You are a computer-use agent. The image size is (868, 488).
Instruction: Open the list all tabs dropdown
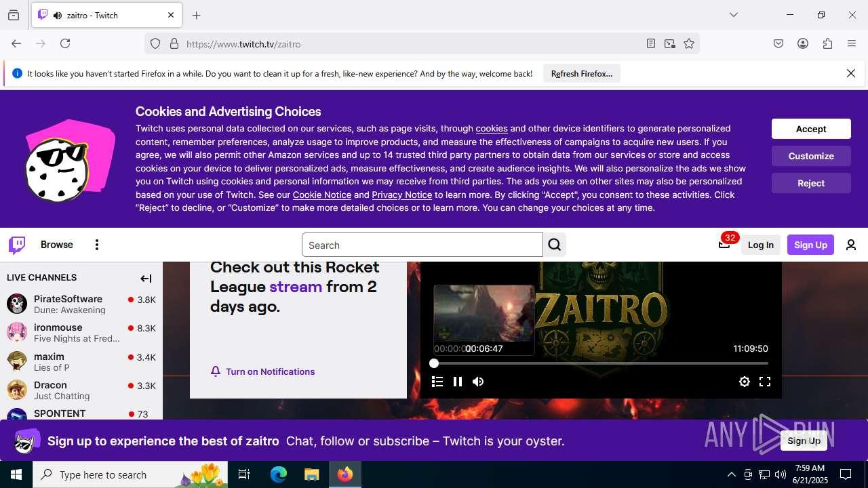pos(734,15)
